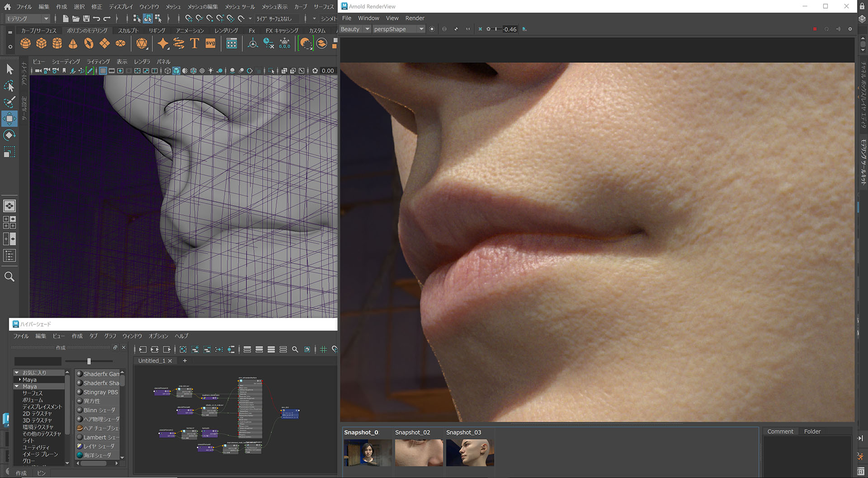
Task: Create a polygon plane from the shelf
Action: (x=104, y=43)
